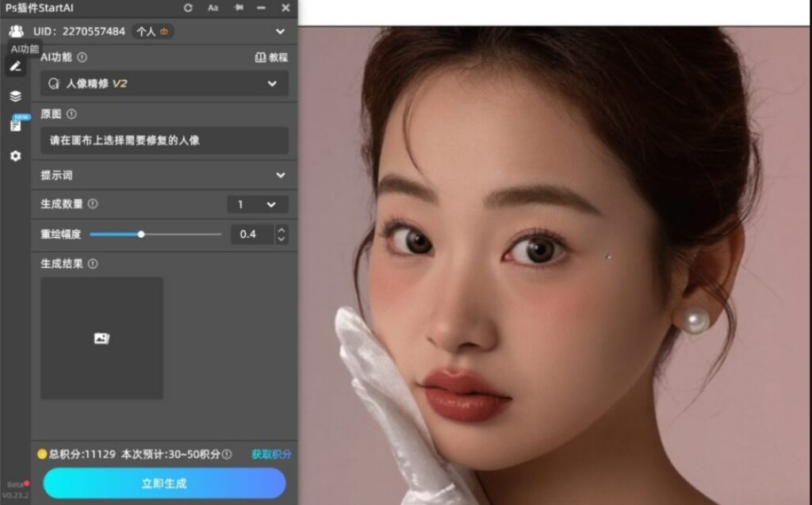Click the up stepper arrow beside 0.4

(x=282, y=230)
